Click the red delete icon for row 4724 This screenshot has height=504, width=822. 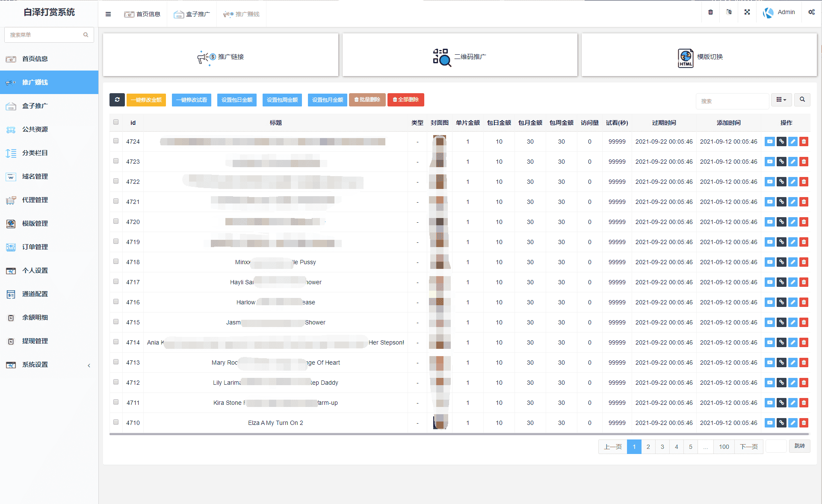coord(804,141)
